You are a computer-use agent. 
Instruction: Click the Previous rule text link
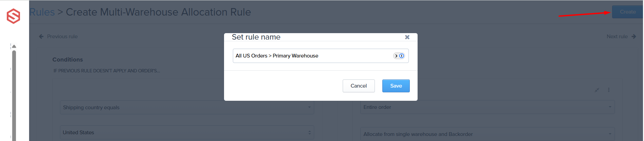[62, 37]
